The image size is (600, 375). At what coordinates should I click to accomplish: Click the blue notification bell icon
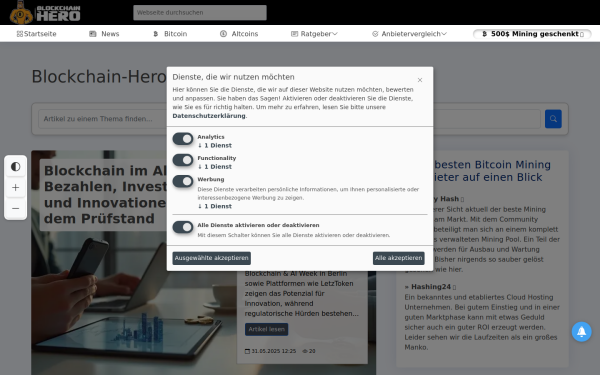click(581, 331)
